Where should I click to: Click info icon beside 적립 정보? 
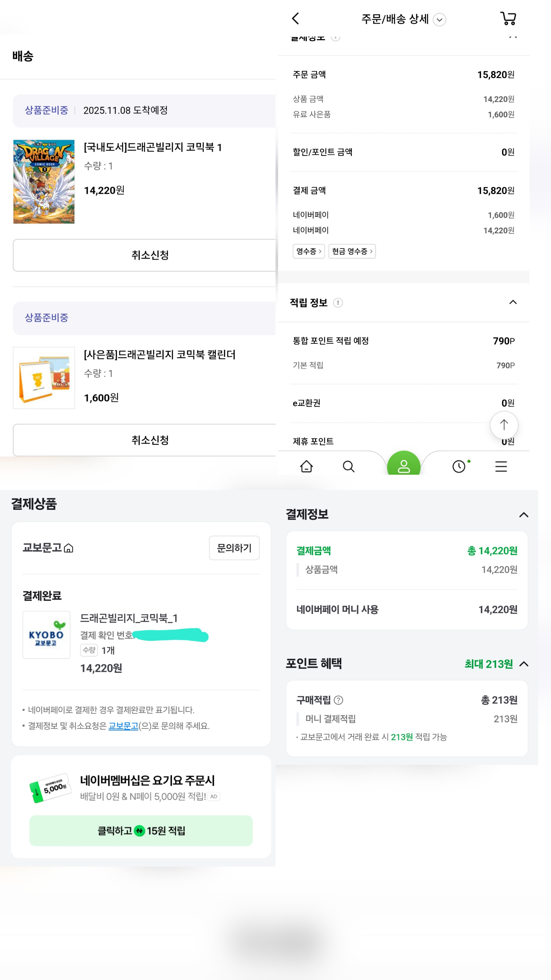point(338,302)
